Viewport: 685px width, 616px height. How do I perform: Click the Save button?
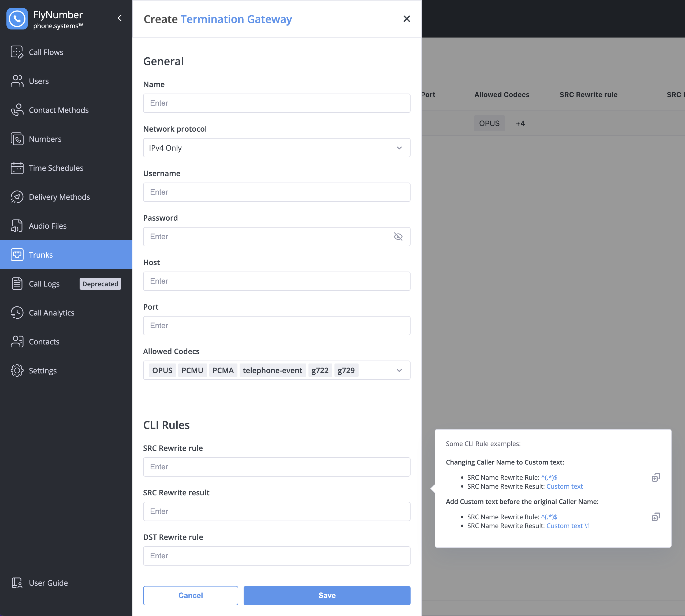[x=327, y=595]
